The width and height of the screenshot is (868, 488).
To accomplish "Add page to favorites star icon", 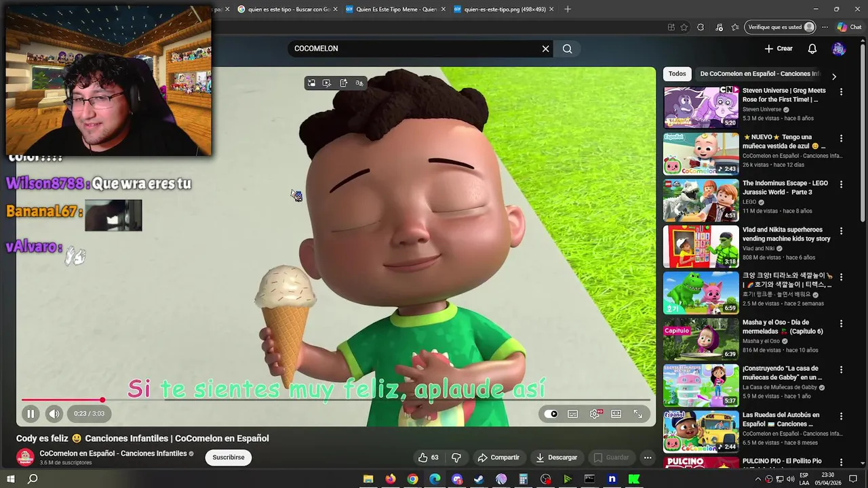I will [x=684, y=27].
